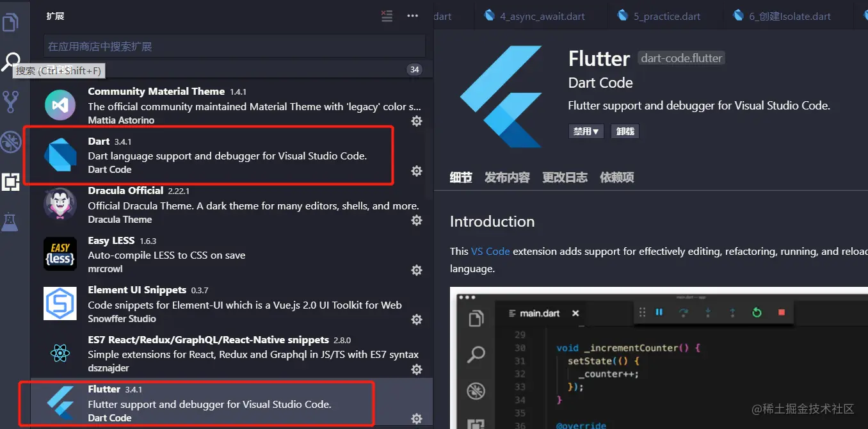Select ES7 React/Redux/GraphQL snippets title
Viewport: 868px width, 429px height.
click(x=209, y=340)
